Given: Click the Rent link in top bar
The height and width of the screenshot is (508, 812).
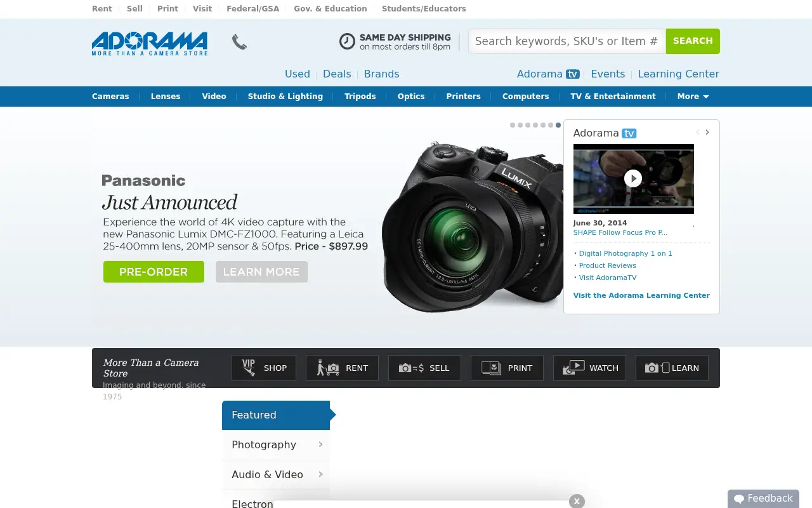Looking at the screenshot, I should point(101,9).
